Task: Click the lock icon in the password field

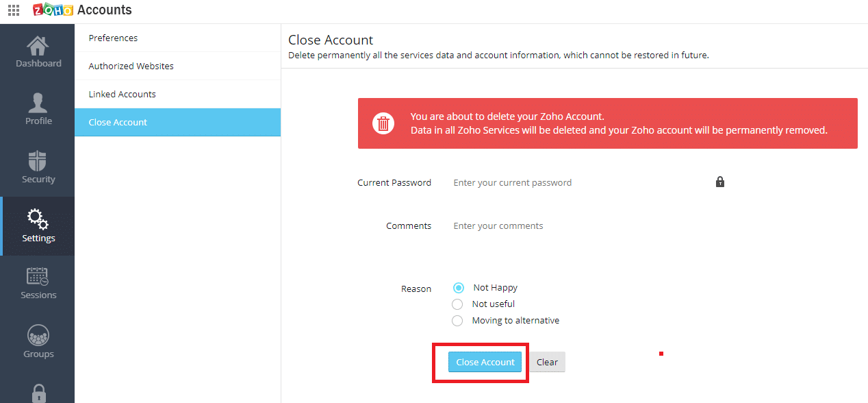Action: click(719, 182)
